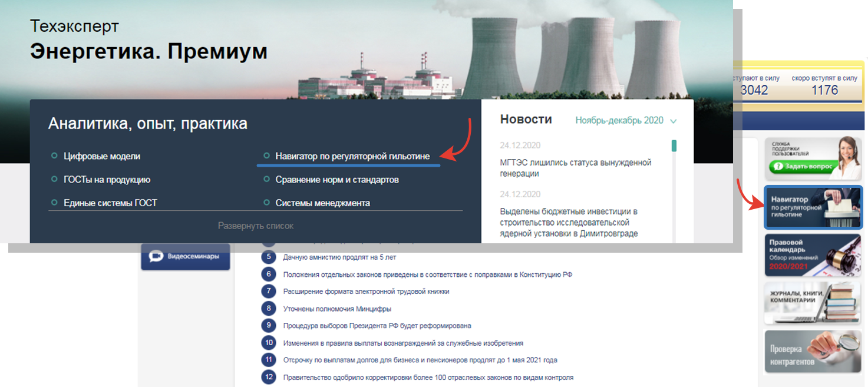Image resolution: width=868 pixels, height=387 pixels.
Task: Open the Навигатор по регуляторной гильотине sidebar banner
Action: tap(813, 207)
